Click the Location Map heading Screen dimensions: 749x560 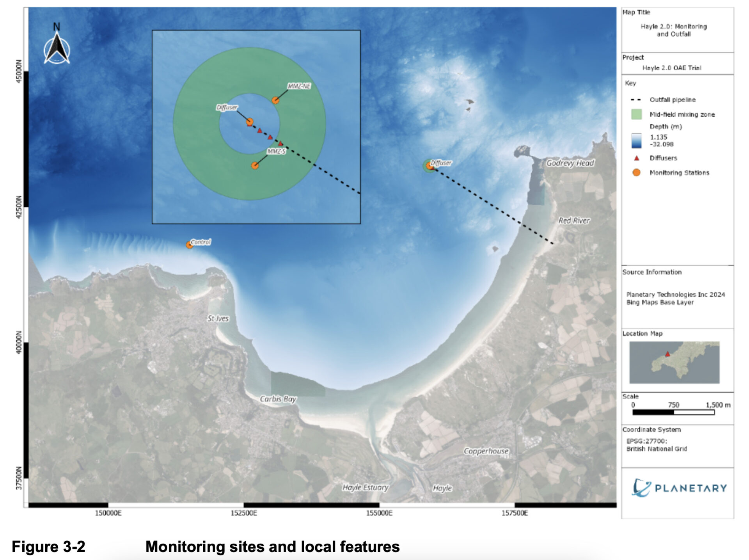click(643, 333)
